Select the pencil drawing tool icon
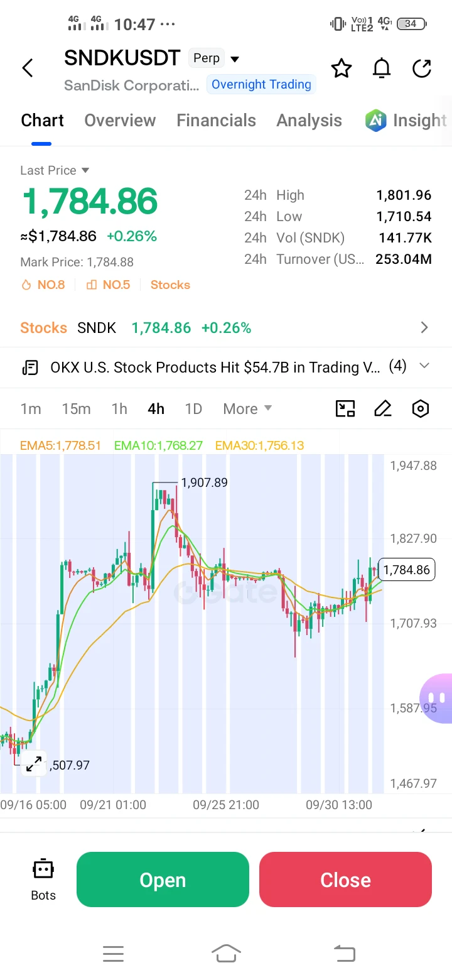This screenshot has height=980, width=452. (383, 409)
